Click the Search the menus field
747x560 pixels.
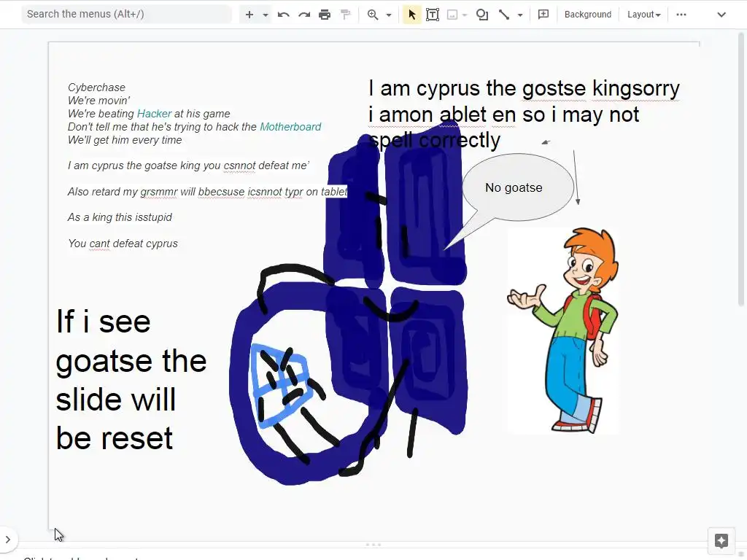point(126,15)
